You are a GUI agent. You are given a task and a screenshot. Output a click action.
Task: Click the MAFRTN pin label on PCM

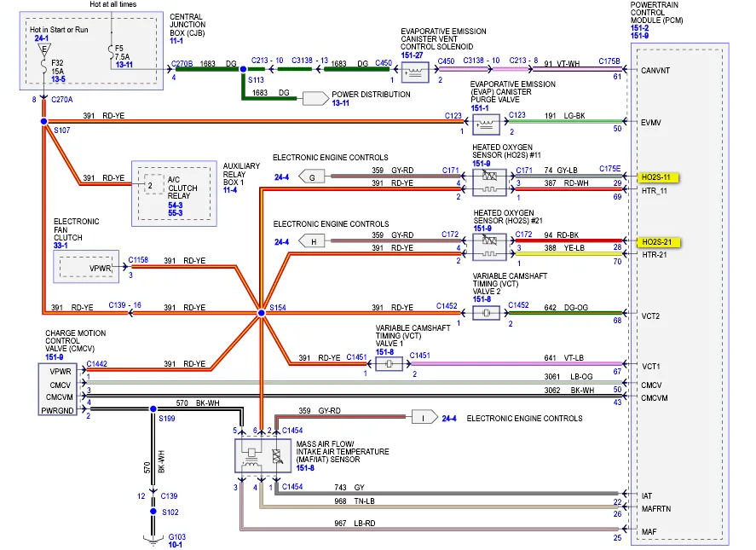pos(656,508)
